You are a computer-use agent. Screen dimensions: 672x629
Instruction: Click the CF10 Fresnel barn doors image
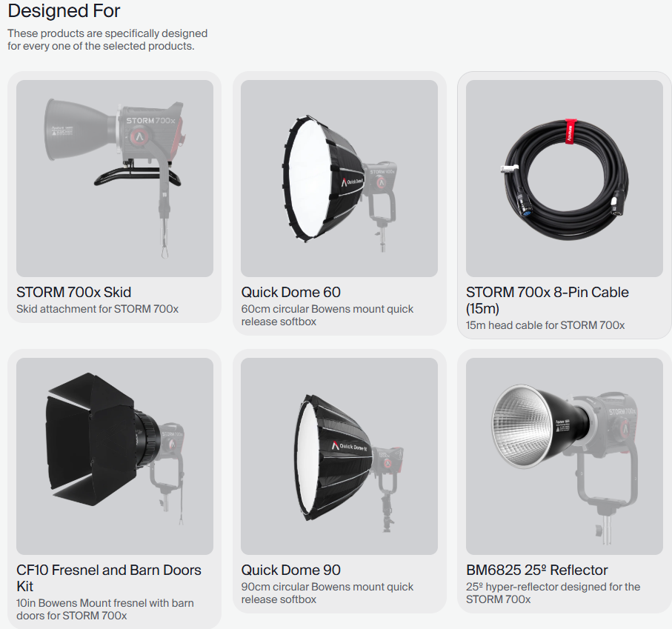tap(115, 456)
